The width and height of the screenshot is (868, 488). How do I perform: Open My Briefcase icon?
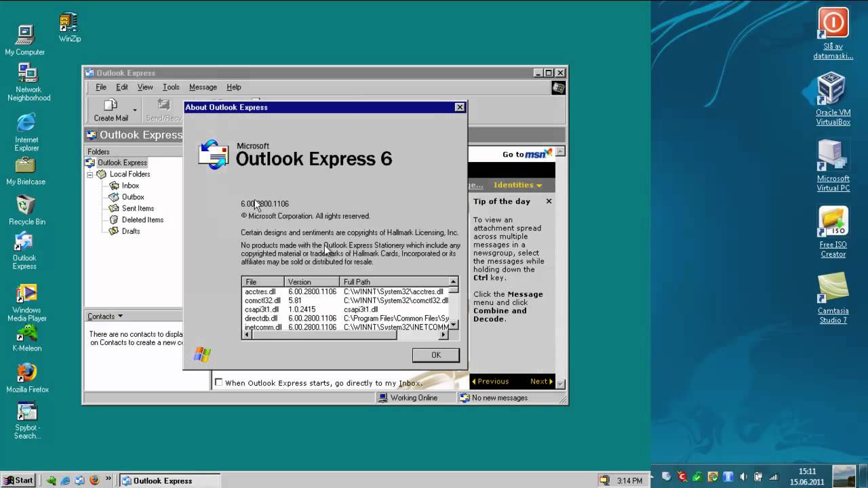pos(26,171)
